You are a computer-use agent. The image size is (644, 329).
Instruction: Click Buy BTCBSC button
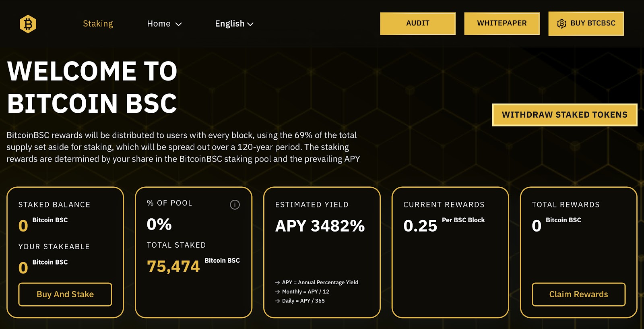pyautogui.click(x=586, y=24)
